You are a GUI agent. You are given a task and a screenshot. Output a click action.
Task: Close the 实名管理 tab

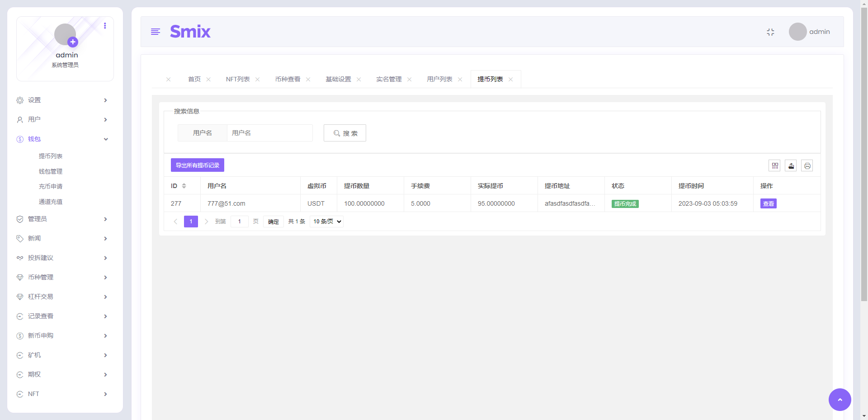click(x=409, y=79)
